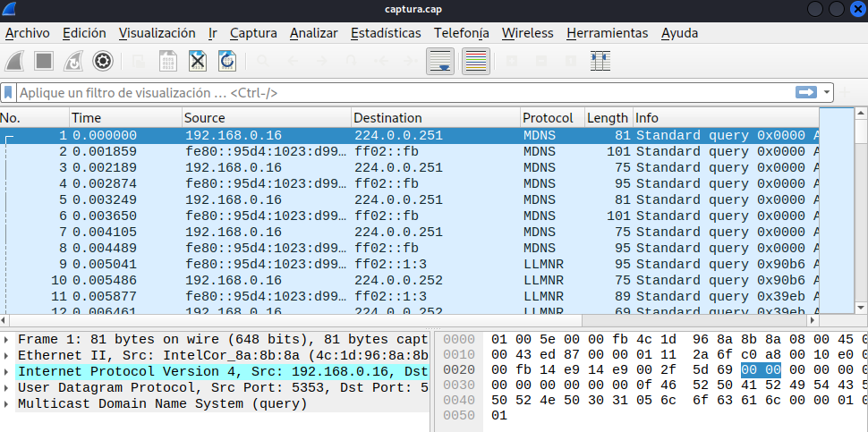868x432 pixels.
Task: Expand Frame 1 details row
Action: 6,339
